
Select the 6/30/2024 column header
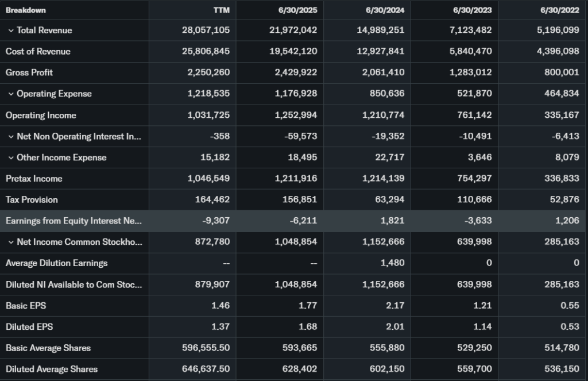click(385, 10)
